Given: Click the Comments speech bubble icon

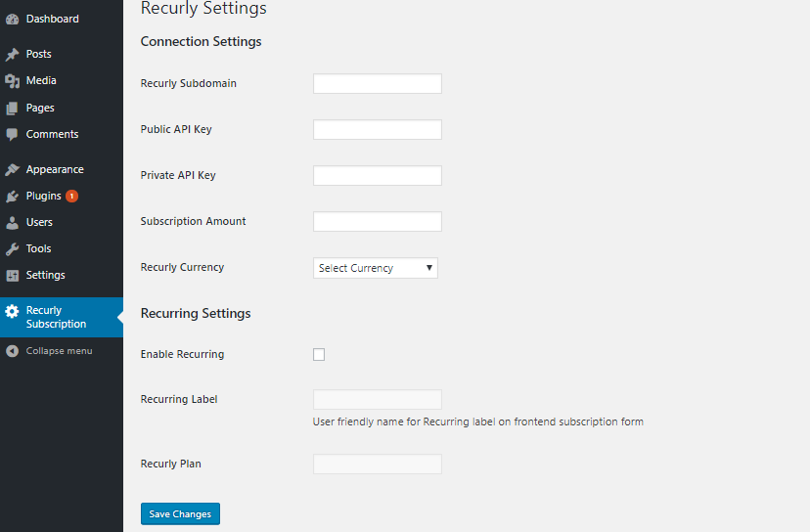Looking at the screenshot, I should pyautogui.click(x=13, y=135).
